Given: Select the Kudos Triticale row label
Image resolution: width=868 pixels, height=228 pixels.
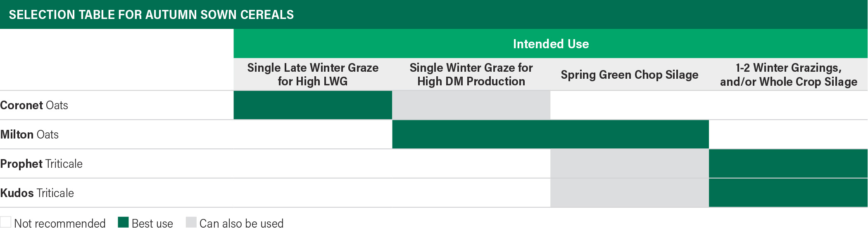Looking at the screenshot, I should click(37, 193).
